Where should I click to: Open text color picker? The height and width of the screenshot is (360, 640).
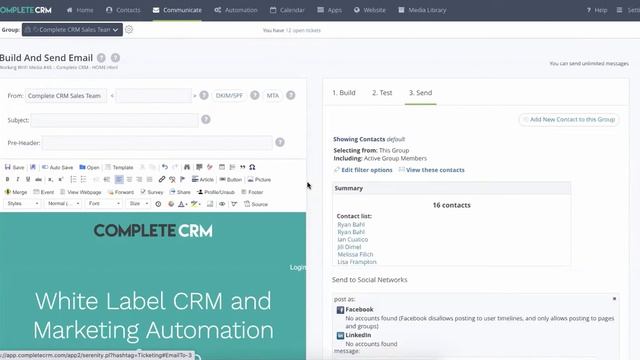(182, 204)
